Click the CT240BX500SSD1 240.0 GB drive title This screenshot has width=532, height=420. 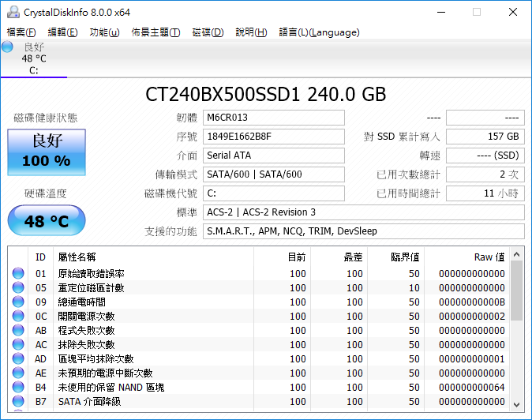coord(266,94)
